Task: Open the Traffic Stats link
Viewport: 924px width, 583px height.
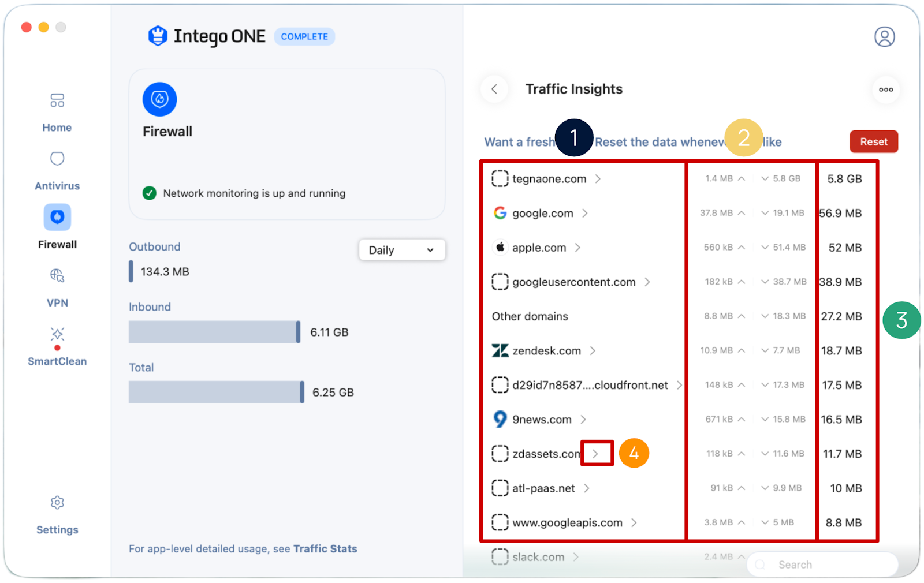Action: [x=325, y=549]
